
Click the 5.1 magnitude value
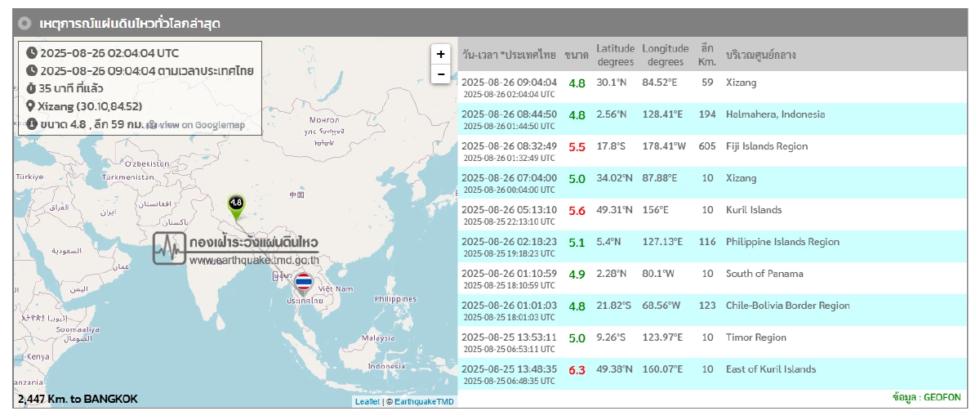click(577, 243)
